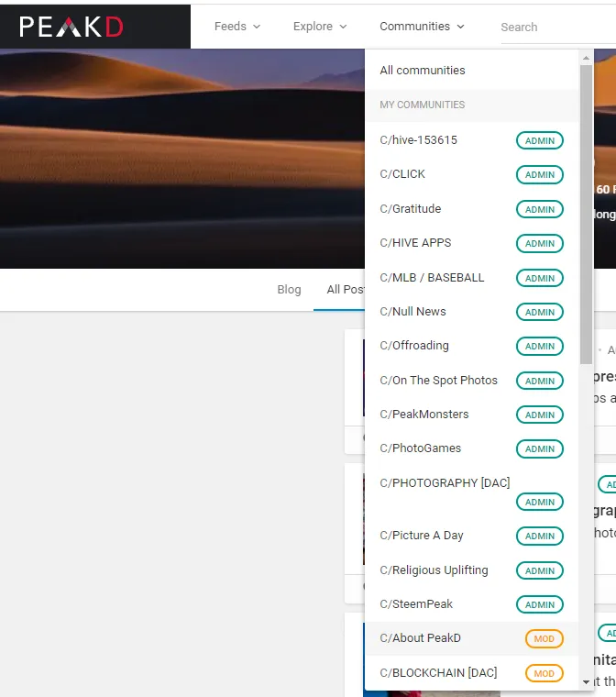The height and width of the screenshot is (697, 616).
Task: Select the C/MLB / BASEBALL community
Action: pos(471,278)
